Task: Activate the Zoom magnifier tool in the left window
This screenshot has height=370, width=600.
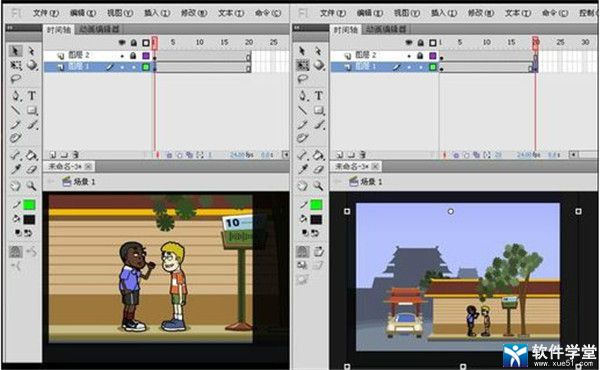Action: point(31,186)
